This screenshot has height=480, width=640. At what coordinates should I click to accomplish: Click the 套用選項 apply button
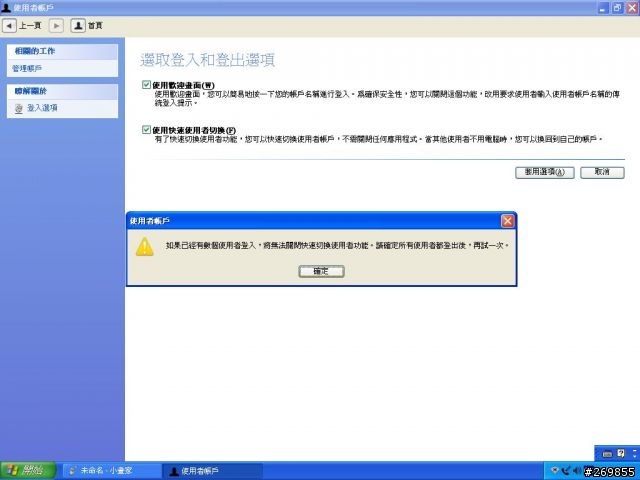pos(544,172)
